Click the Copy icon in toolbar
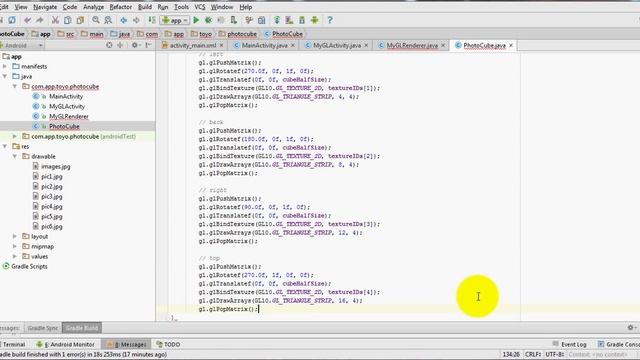The height and width of the screenshot is (360, 640). pyautogui.click(x=68, y=20)
